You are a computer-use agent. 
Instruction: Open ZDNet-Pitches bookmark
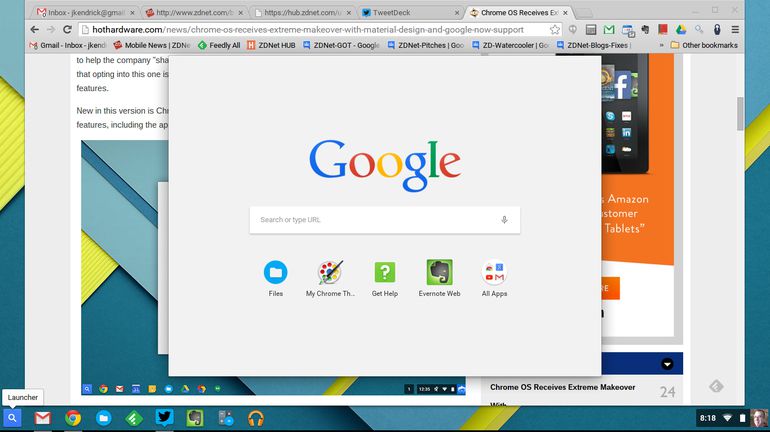(425, 45)
